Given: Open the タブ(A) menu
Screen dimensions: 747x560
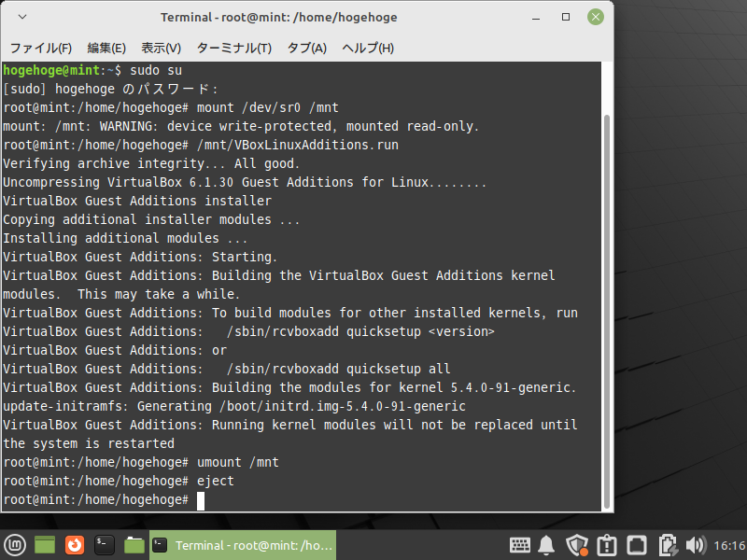Looking at the screenshot, I should click(307, 49).
